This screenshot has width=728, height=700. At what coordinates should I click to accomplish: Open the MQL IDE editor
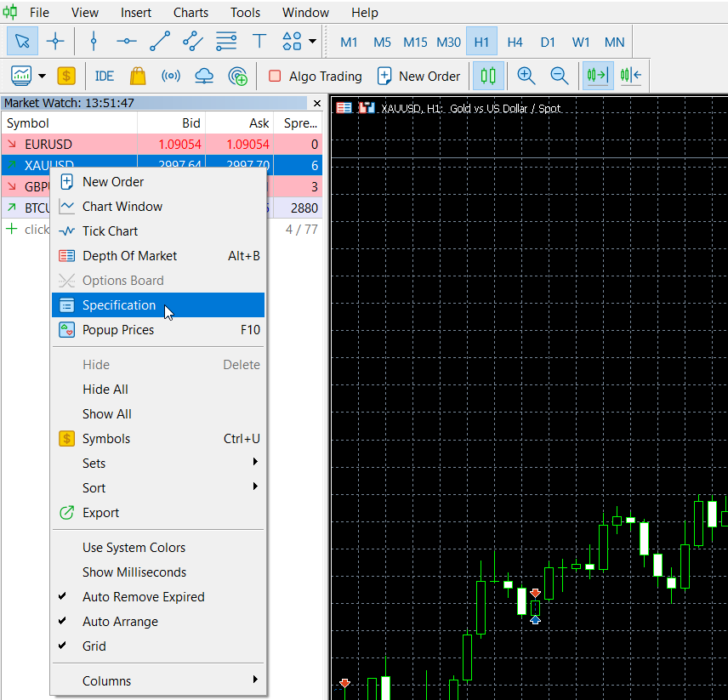pos(105,76)
